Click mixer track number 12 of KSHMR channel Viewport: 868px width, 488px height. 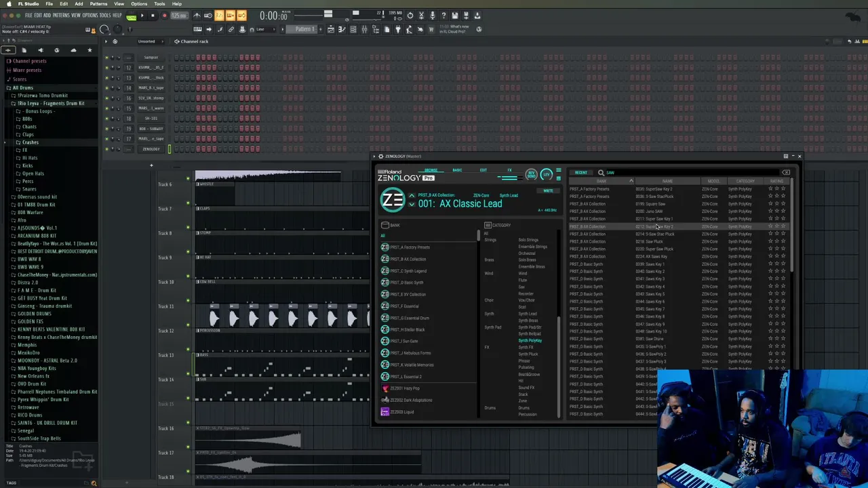tap(129, 68)
